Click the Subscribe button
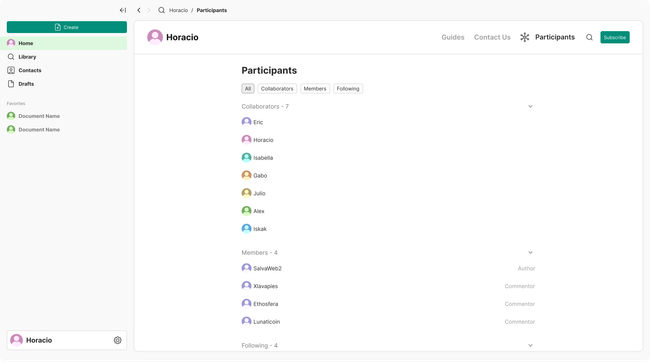This screenshot has width=650, height=362. (x=615, y=37)
